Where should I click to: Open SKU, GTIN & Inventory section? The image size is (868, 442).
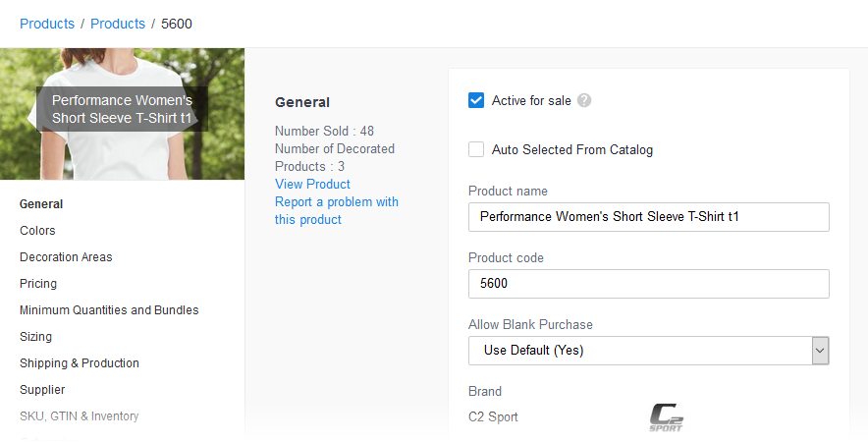[x=80, y=416]
